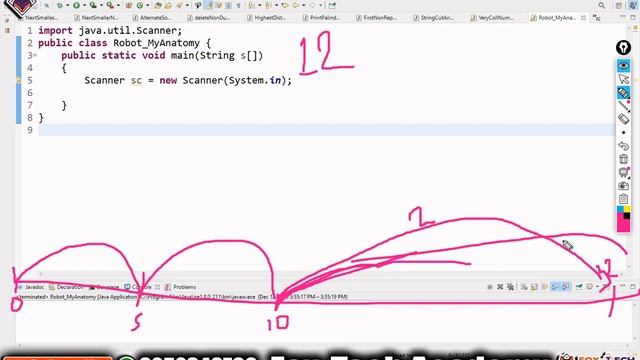Screen dimensions: 640x360
Task: Collapse main method fold at line 3
Action: tap(35, 55)
